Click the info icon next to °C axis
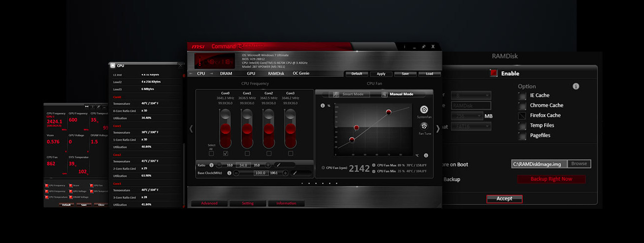 [426, 155]
